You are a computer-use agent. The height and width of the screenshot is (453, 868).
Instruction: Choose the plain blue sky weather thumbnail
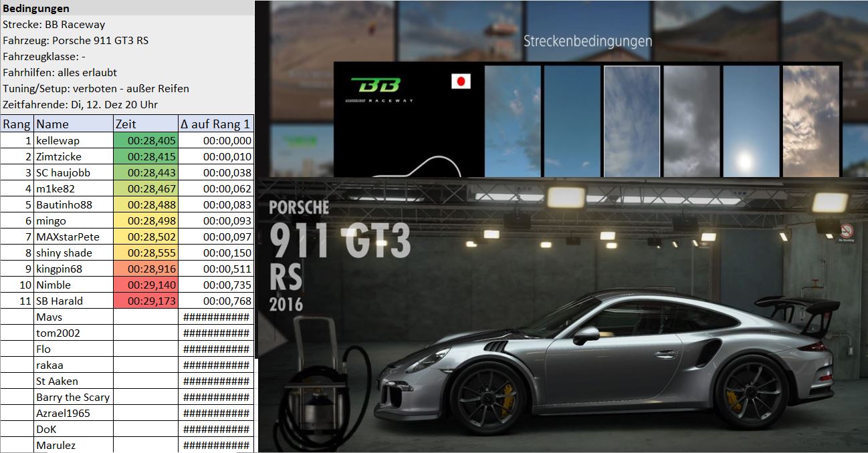[572, 121]
